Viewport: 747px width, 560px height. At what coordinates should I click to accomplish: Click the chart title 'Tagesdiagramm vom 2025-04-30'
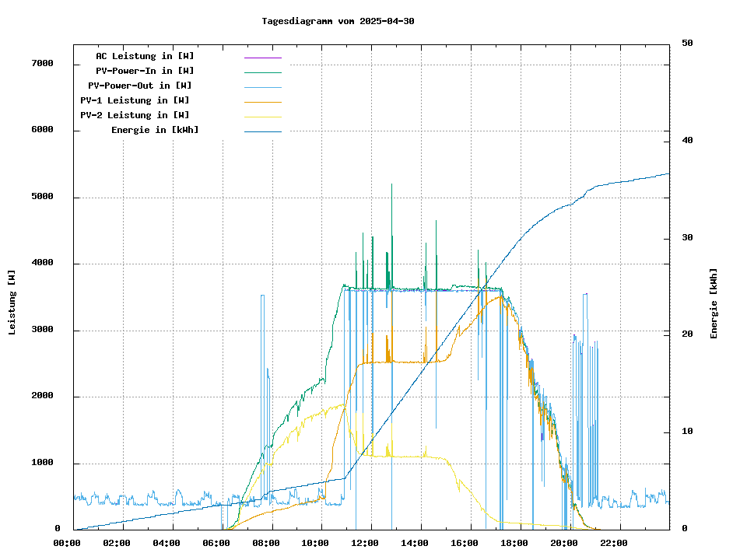[x=338, y=21]
